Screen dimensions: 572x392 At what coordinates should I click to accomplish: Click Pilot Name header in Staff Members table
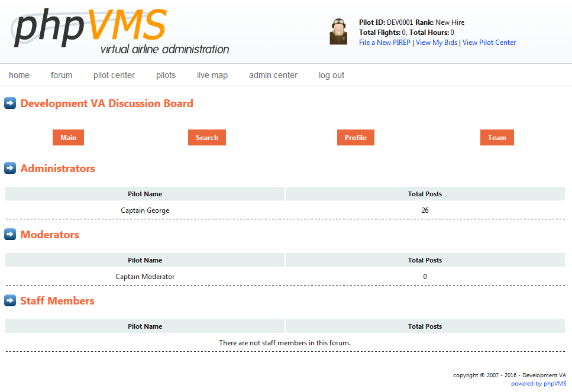[145, 326]
